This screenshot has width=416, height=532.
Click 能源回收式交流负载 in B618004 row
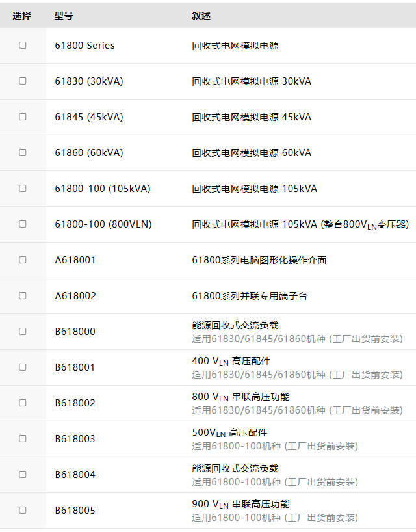coord(235,468)
